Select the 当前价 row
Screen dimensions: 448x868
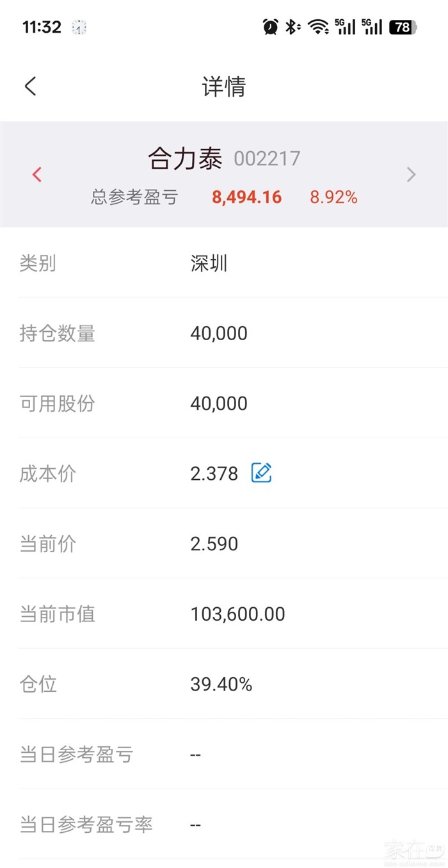(224, 544)
